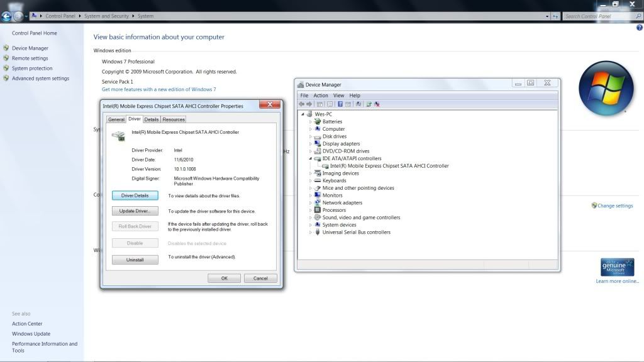The height and width of the screenshot is (362, 644).
Task: Open Remote settings in the sidebar
Action: click(30, 58)
